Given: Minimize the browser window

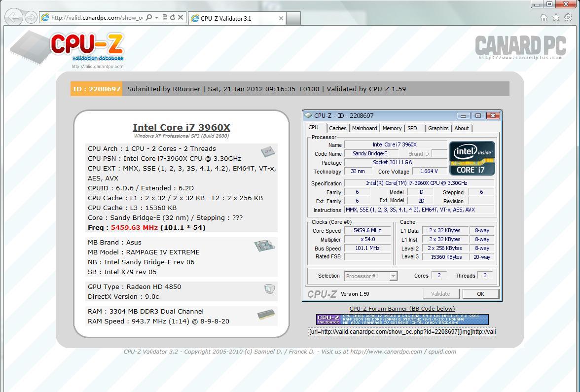Looking at the screenshot, I should 537,4.
